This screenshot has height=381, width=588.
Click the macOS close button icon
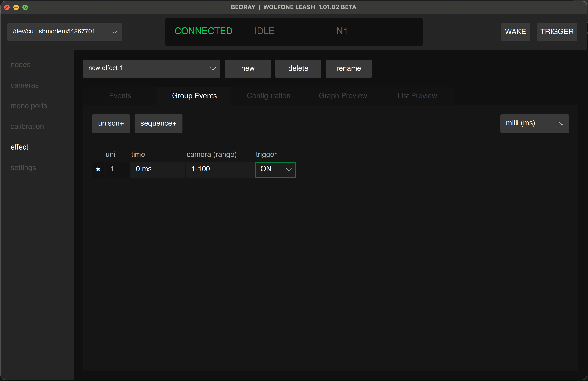point(7,7)
